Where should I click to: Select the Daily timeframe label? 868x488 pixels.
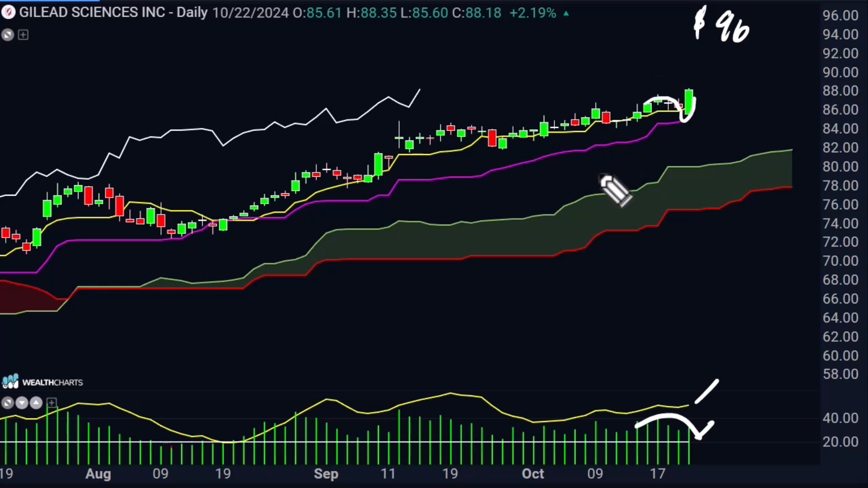tap(192, 13)
